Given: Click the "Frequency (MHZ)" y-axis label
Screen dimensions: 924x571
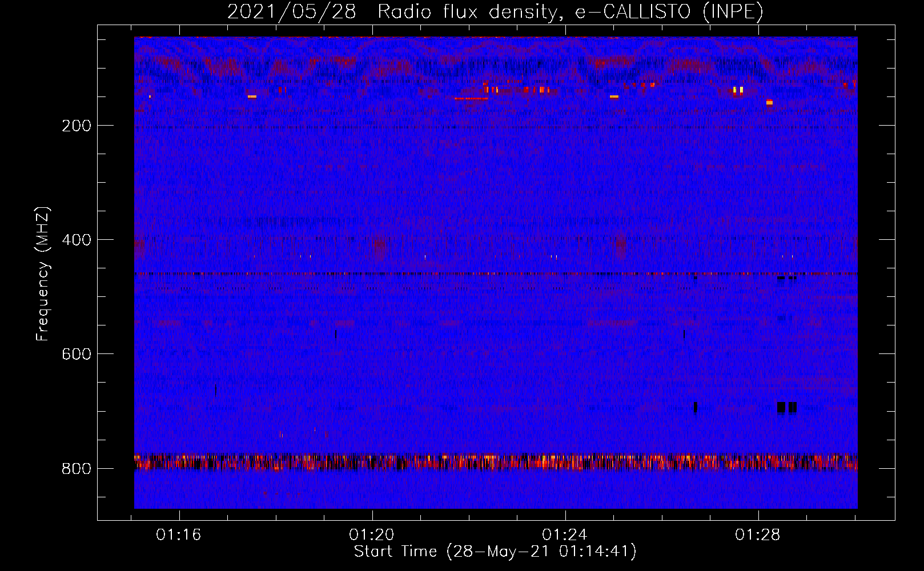Looking at the screenshot, I should pyautogui.click(x=43, y=274).
